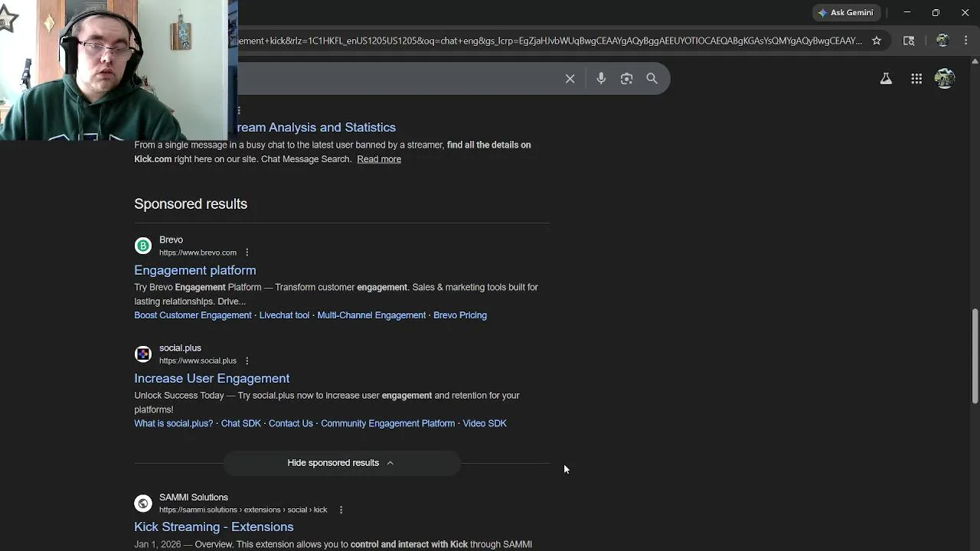
Task: Open 'Boost Customer Engagement' sitelink
Action: (x=193, y=315)
